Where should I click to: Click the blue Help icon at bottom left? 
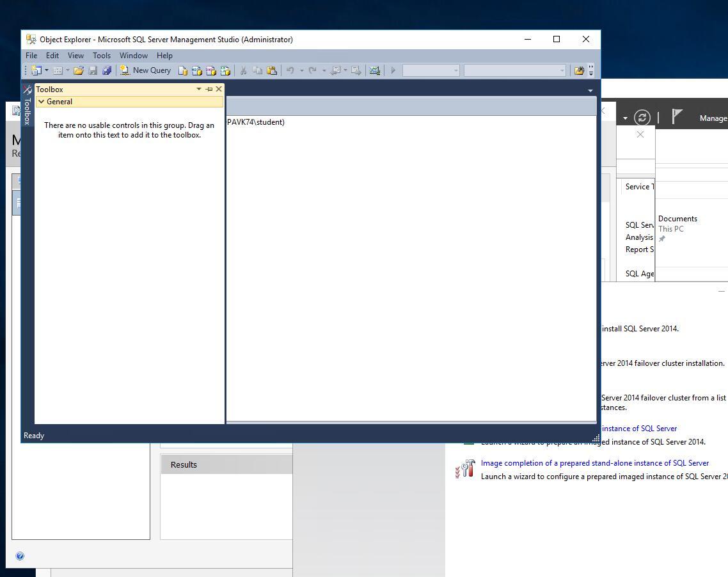[20, 556]
